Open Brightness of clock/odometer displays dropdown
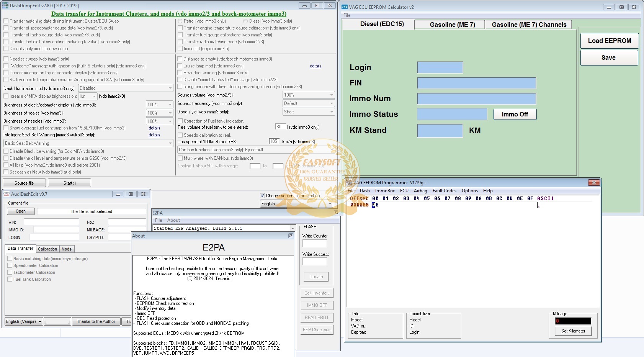 tap(160, 105)
